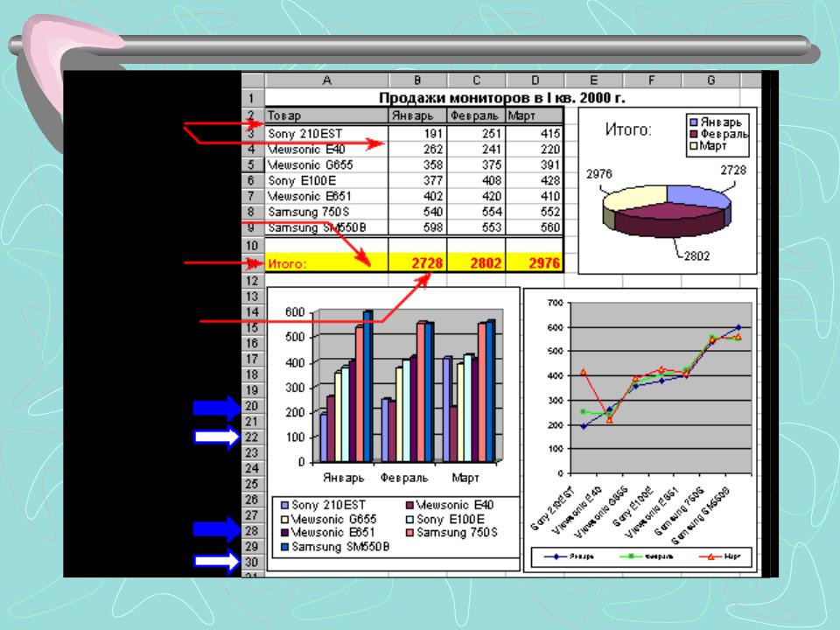Select column E header
Image resolution: width=840 pixels, height=630 pixels.
593,80
